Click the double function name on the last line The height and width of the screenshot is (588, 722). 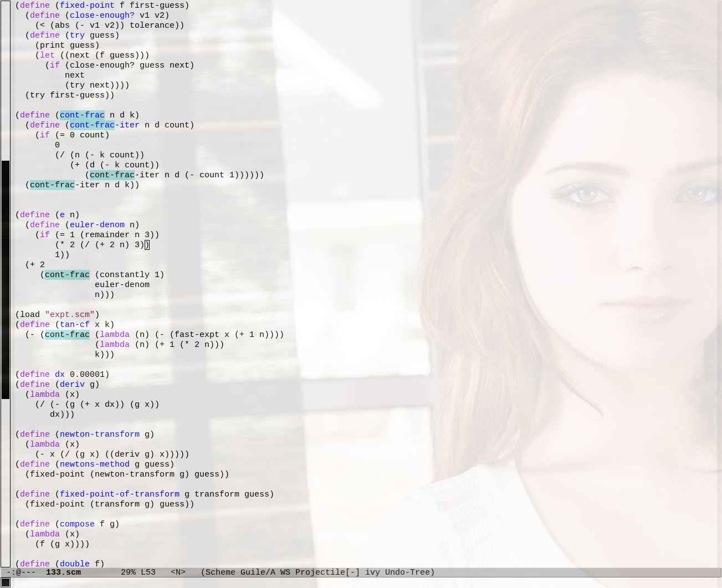pyautogui.click(x=75, y=564)
